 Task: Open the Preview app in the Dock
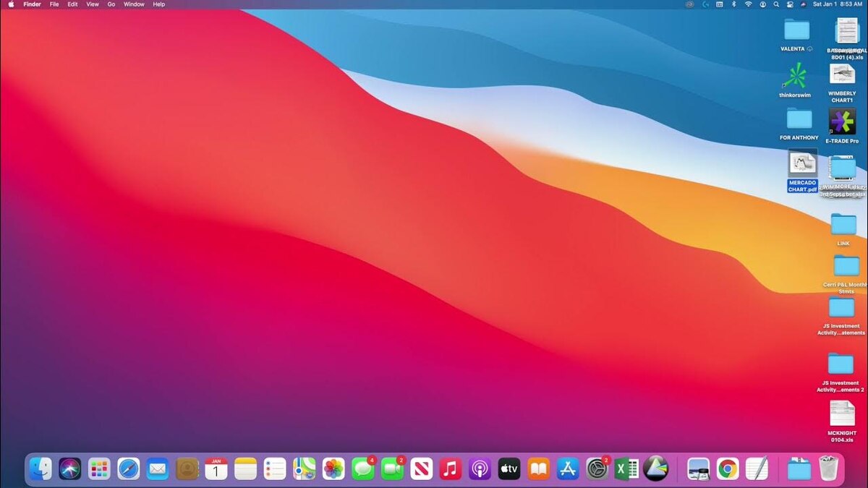click(x=699, y=469)
